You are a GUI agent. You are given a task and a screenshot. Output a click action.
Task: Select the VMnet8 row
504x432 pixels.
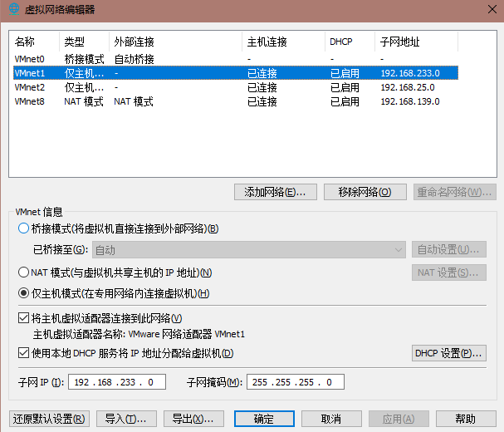pos(236,101)
